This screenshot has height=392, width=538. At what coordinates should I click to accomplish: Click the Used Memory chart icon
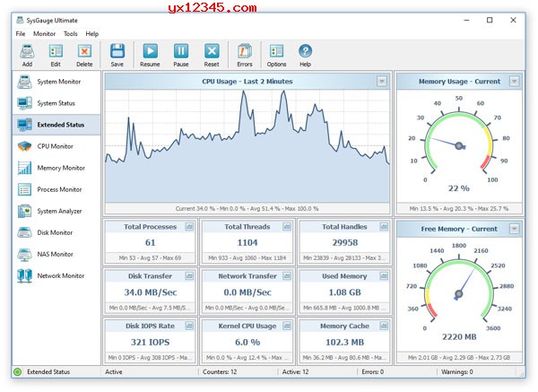click(384, 276)
